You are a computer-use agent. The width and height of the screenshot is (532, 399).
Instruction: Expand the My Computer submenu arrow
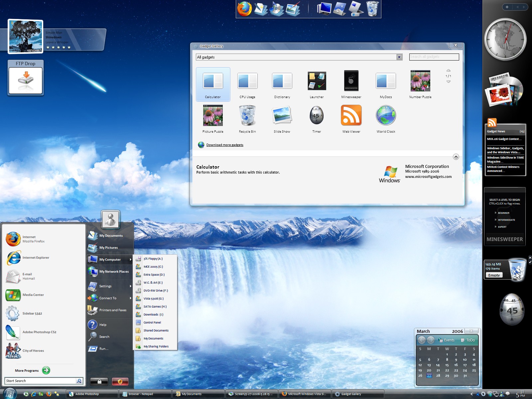click(x=130, y=259)
